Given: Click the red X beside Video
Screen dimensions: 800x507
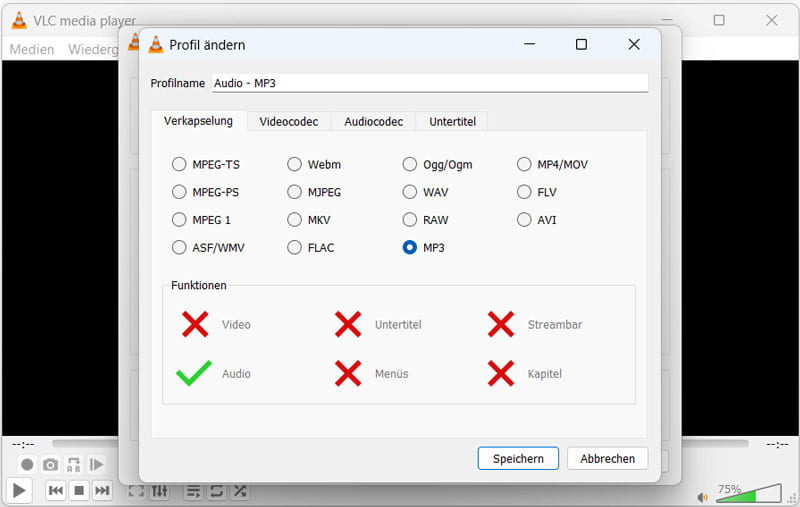Looking at the screenshot, I should (x=195, y=324).
